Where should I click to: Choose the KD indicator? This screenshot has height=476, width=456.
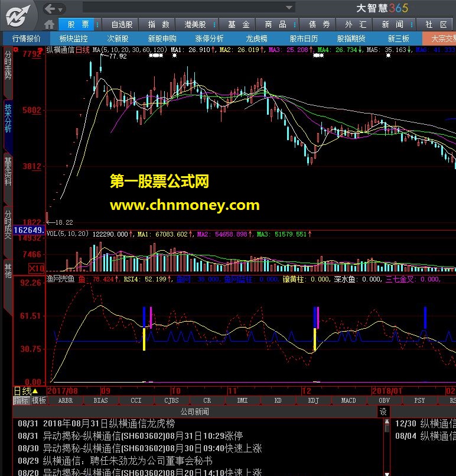[278, 400]
